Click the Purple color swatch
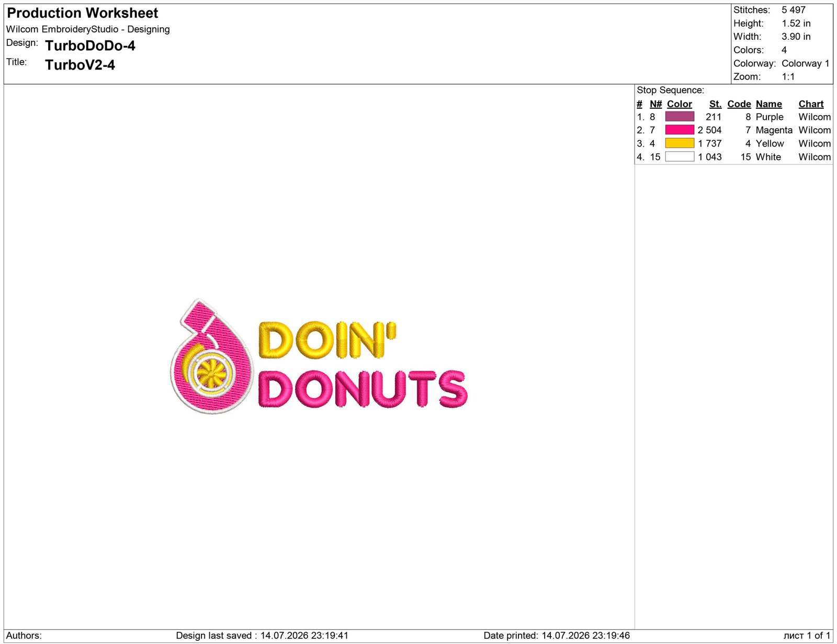The image size is (837, 644). coord(680,117)
